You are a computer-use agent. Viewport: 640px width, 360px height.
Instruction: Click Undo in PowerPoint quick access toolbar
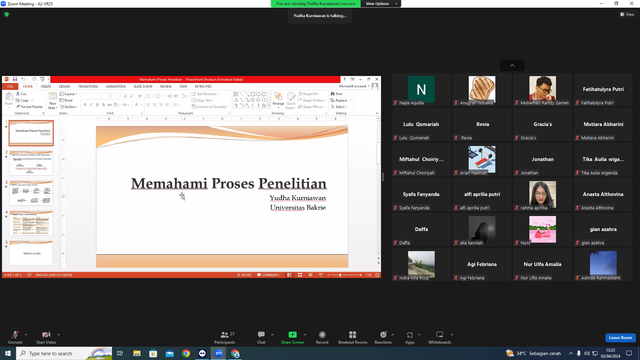click(23, 79)
